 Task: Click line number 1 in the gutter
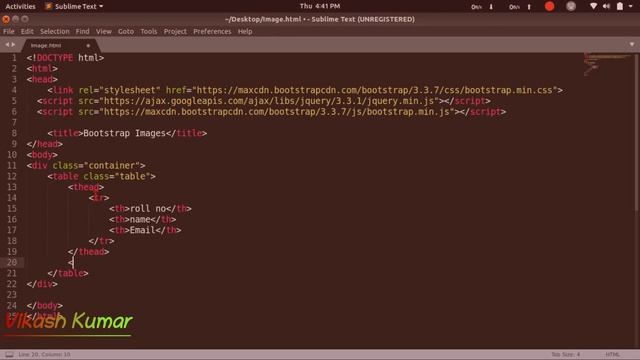(x=14, y=58)
